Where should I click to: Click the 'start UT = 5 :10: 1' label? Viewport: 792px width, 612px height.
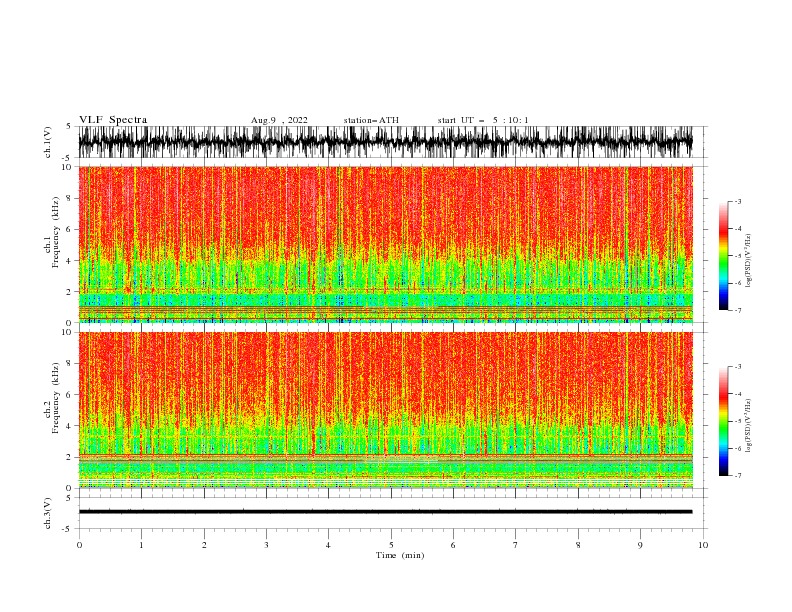coord(482,120)
